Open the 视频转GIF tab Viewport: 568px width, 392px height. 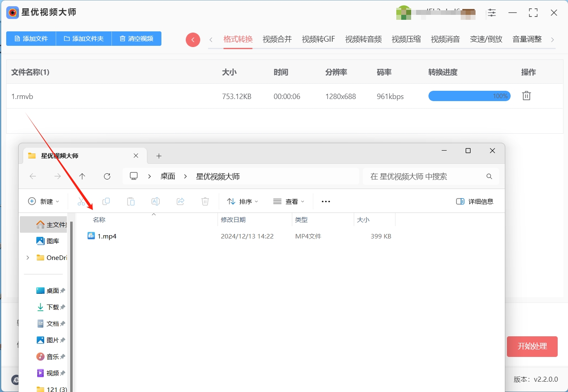[x=318, y=39]
